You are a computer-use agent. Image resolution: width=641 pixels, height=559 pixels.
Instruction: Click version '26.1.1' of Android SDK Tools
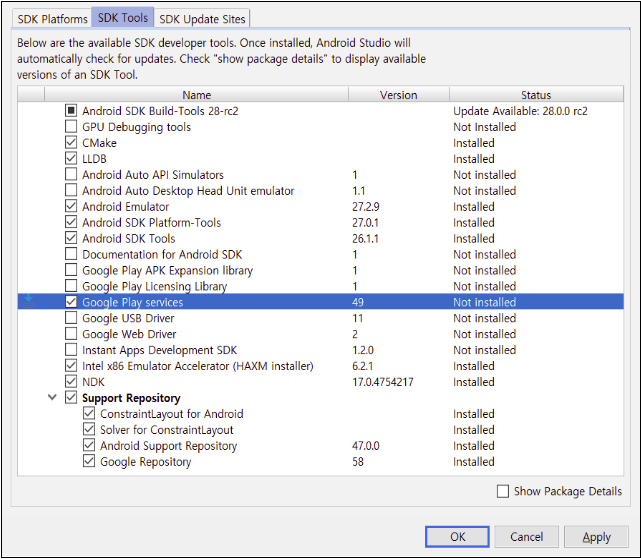coord(365,238)
